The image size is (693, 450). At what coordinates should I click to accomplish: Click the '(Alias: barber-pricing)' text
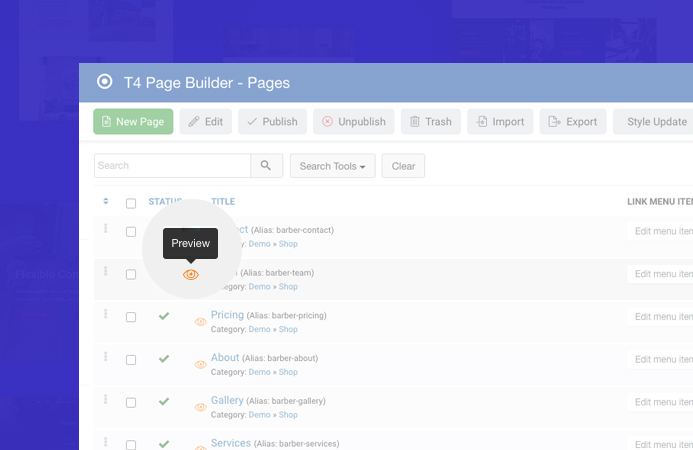pos(286,316)
